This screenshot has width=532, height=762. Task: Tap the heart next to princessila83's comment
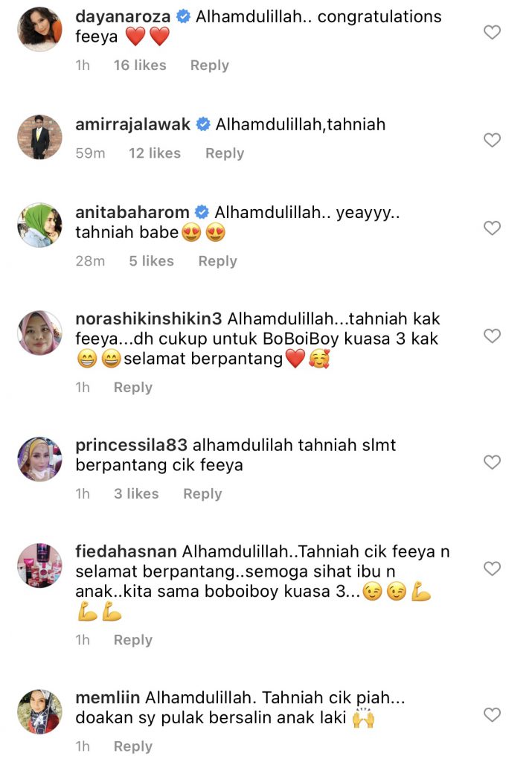click(x=492, y=462)
